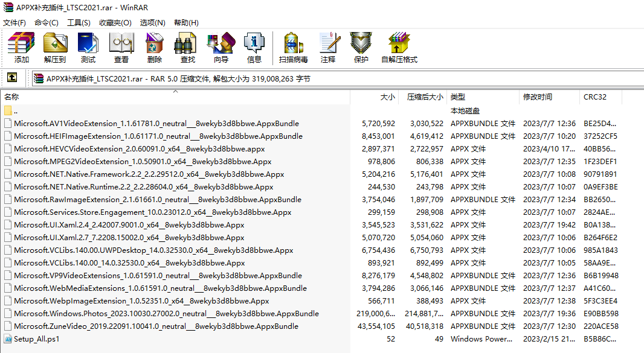Click archive icon in address bar
644x353 pixels.
tap(39, 78)
